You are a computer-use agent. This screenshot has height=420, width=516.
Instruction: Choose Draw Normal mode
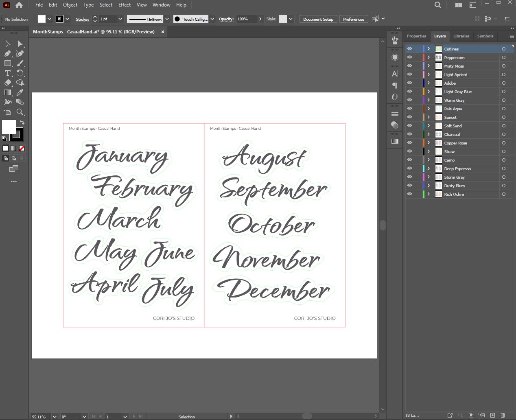[x=6, y=158]
